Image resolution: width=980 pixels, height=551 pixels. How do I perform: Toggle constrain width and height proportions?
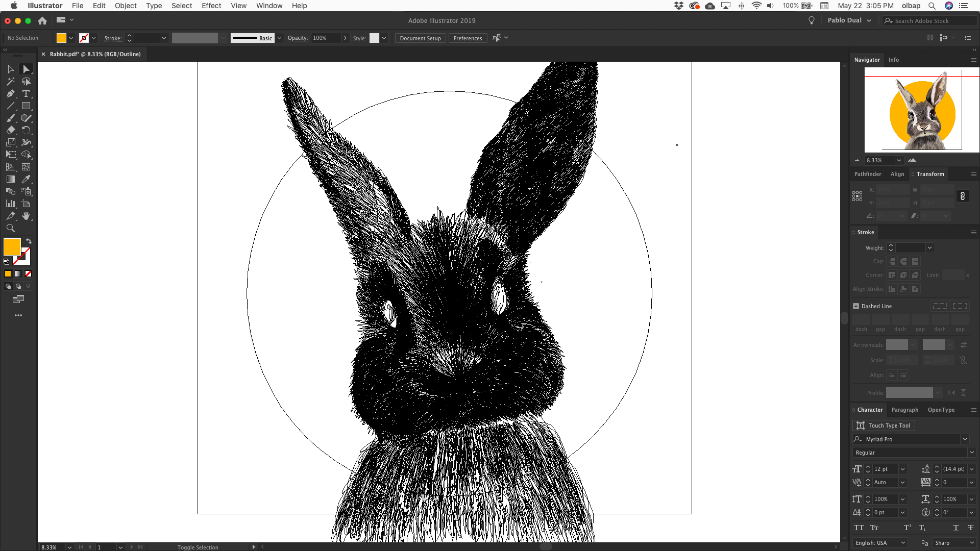click(962, 196)
